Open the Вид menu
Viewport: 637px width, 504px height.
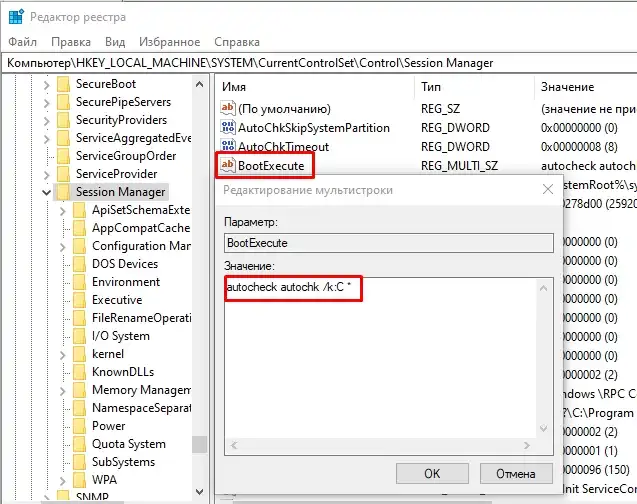coord(115,42)
